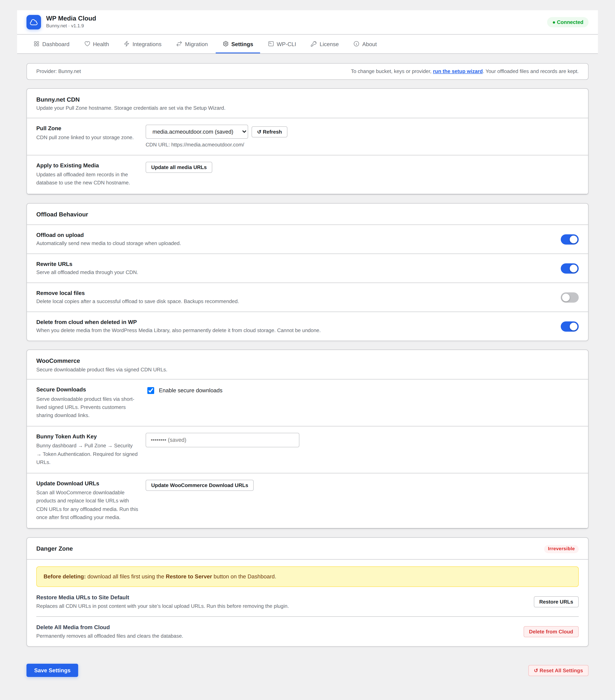This screenshot has width=615, height=700.
Task: Open the WP-CLI tab
Action: [282, 44]
